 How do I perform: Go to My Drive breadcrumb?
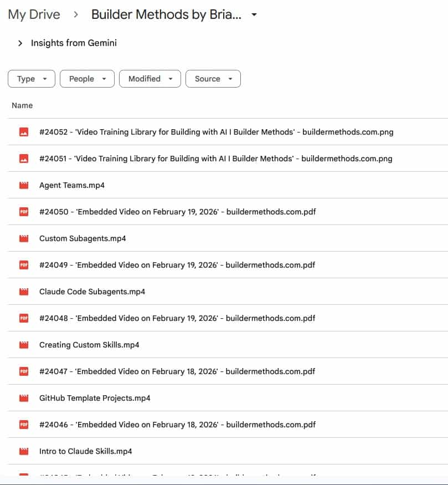coord(34,15)
